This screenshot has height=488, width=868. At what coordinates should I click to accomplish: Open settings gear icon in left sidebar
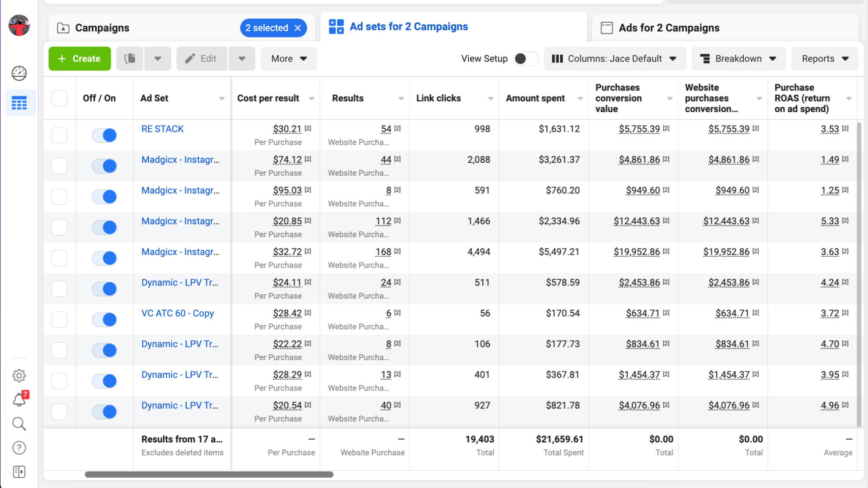19,375
